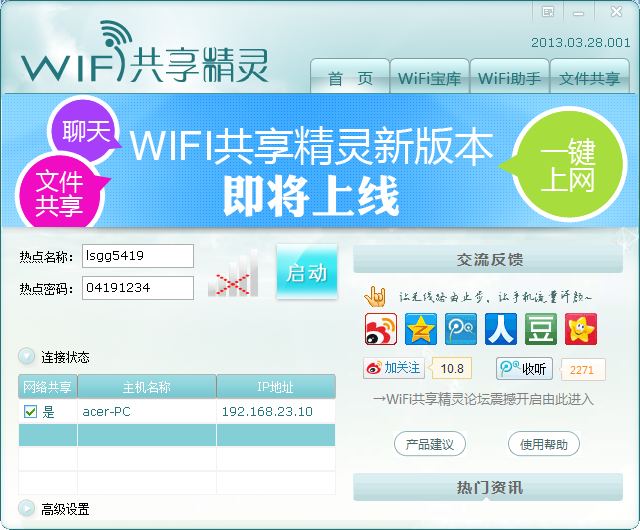This screenshot has width=640, height=530.
Task: Uncheck the network sharing checkbox for acer-PC
Action: point(31,411)
